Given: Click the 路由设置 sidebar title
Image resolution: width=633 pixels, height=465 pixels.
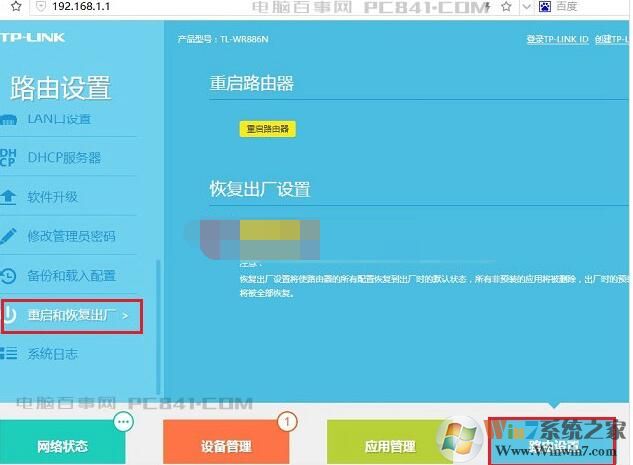Looking at the screenshot, I should [x=61, y=88].
